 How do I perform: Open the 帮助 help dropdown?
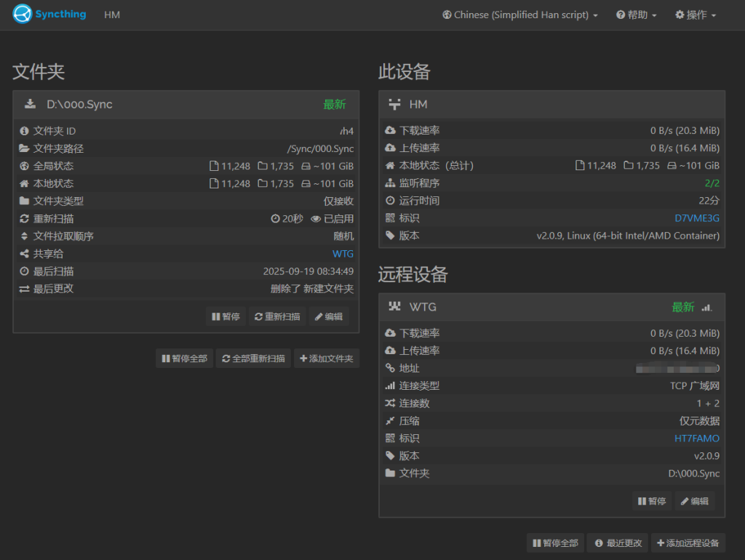(637, 15)
